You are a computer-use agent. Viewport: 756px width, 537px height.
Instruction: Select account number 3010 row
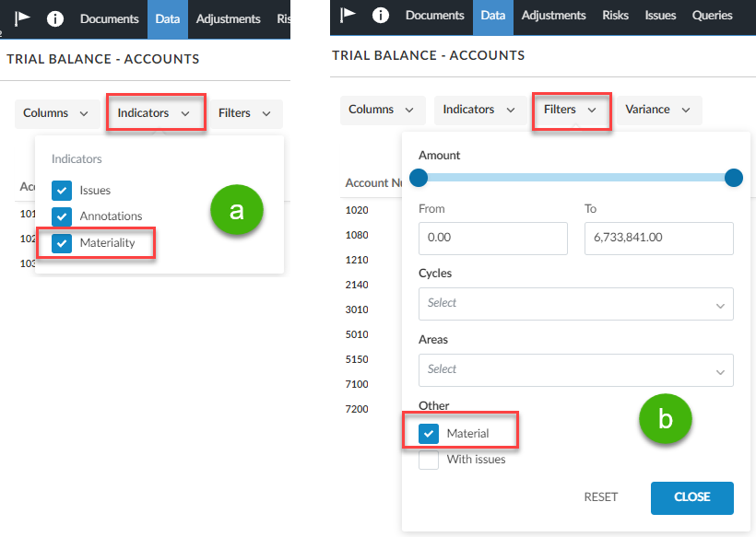(x=357, y=309)
